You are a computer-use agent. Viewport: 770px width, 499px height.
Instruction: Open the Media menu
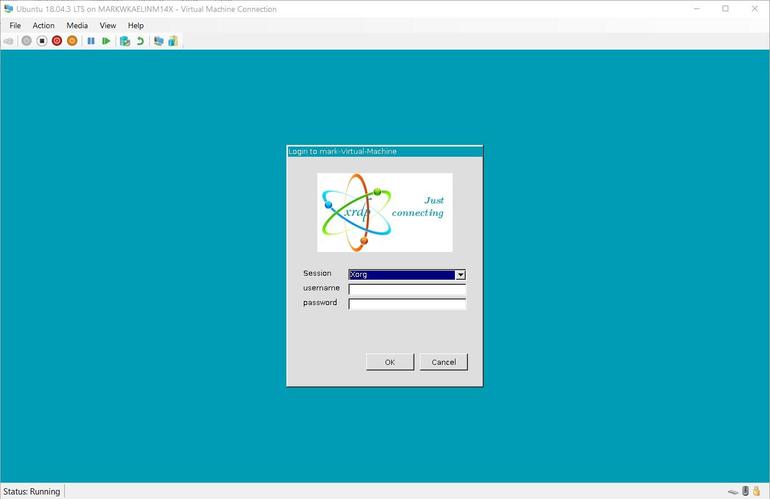pos(77,26)
